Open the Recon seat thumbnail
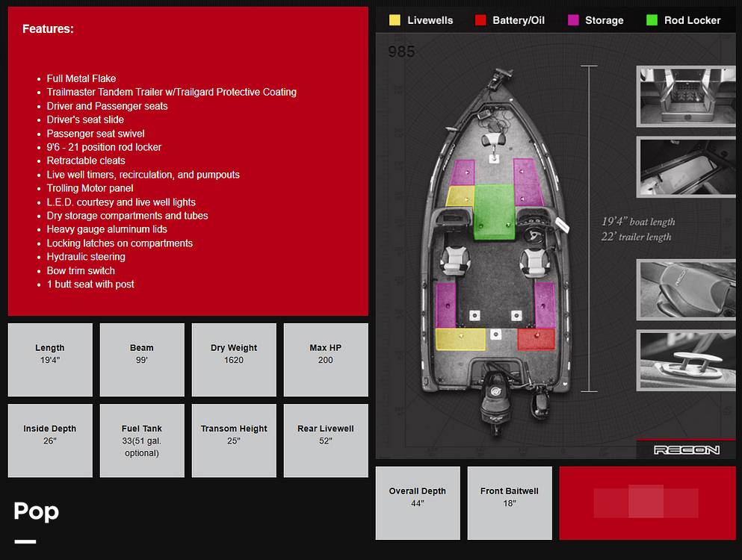This screenshot has height=560, width=742. [x=686, y=290]
